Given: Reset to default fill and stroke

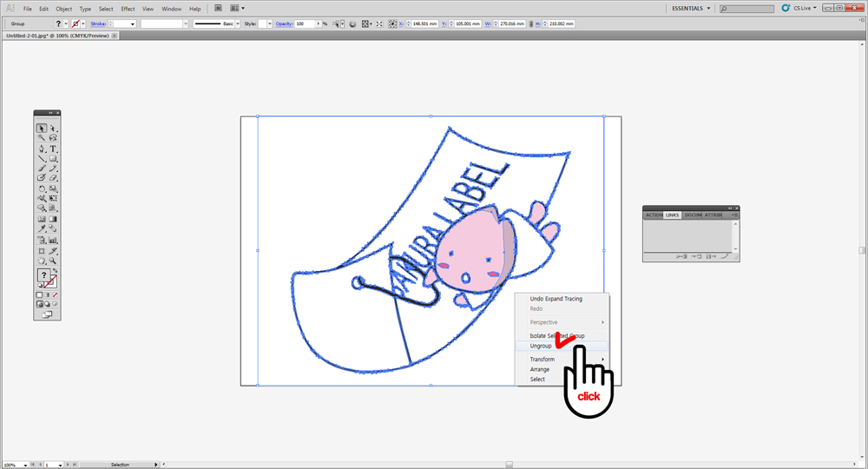Looking at the screenshot, I should pyautogui.click(x=39, y=285).
